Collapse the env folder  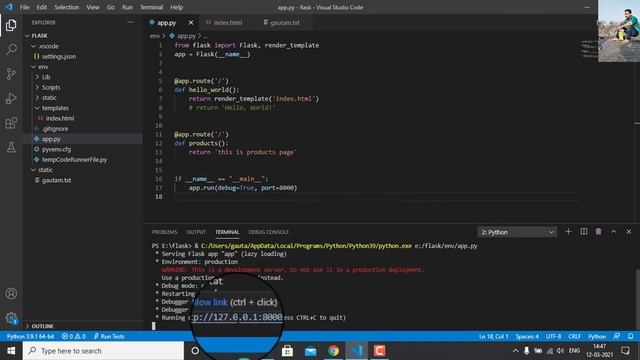pyautogui.click(x=33, y=67)
